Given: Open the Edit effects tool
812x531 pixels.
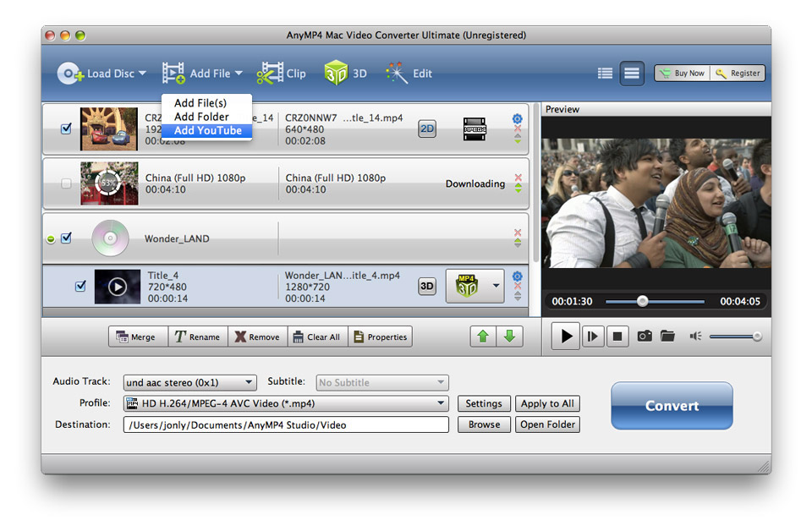Looking at the screenshot, I should [409, 74].
